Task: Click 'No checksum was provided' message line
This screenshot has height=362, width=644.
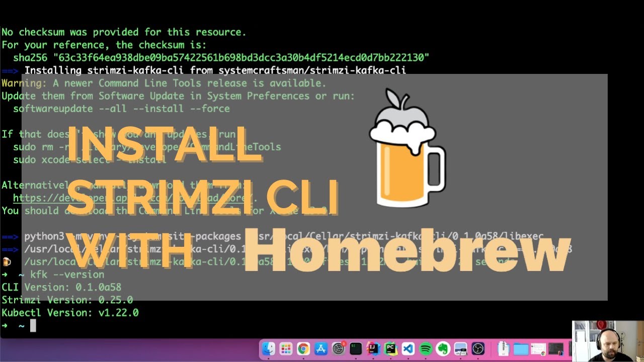Action: pos(124,32)
